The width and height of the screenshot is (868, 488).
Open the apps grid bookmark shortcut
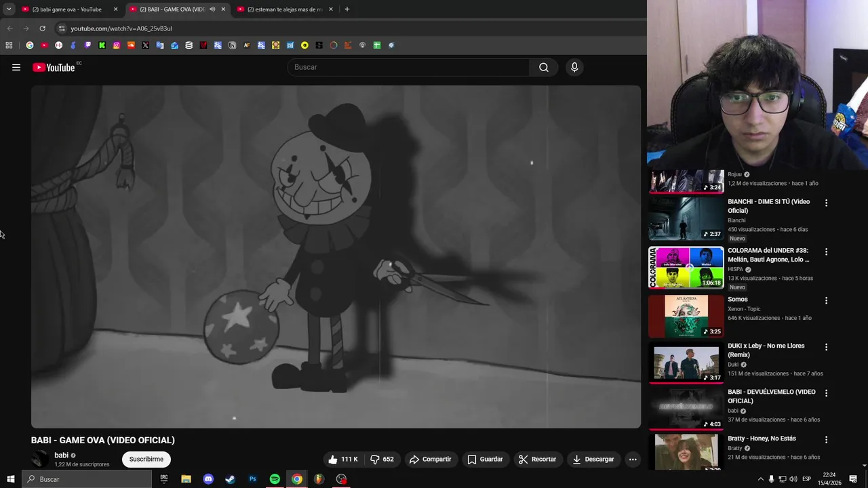pyautogui.click(x=9, y=45)
